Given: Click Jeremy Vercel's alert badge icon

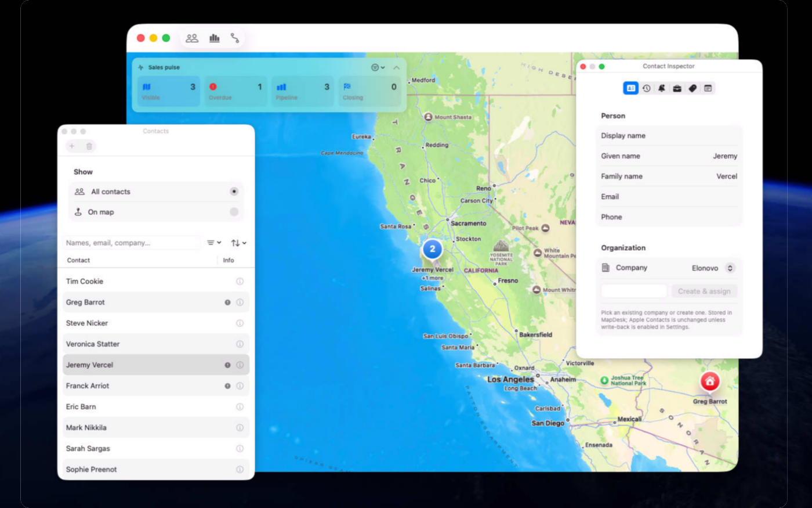Looking at the screenshot, I should (227, 365).
